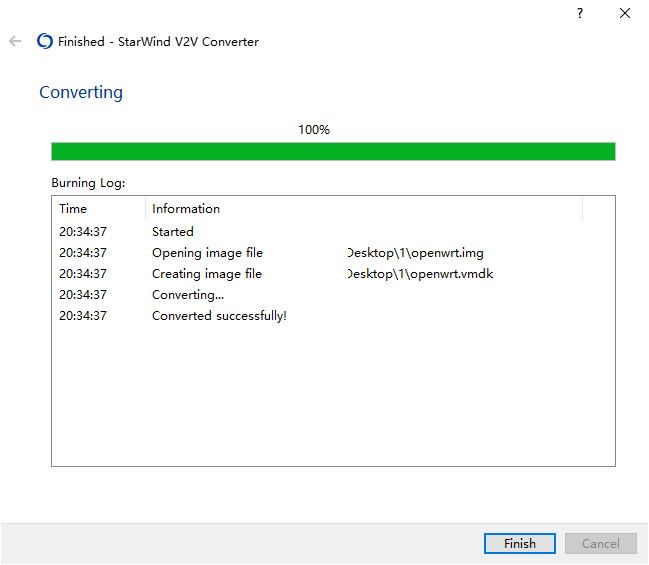
Task: Click the 20:34:37 time beside Converted successfully
Action: click(83, 316)
